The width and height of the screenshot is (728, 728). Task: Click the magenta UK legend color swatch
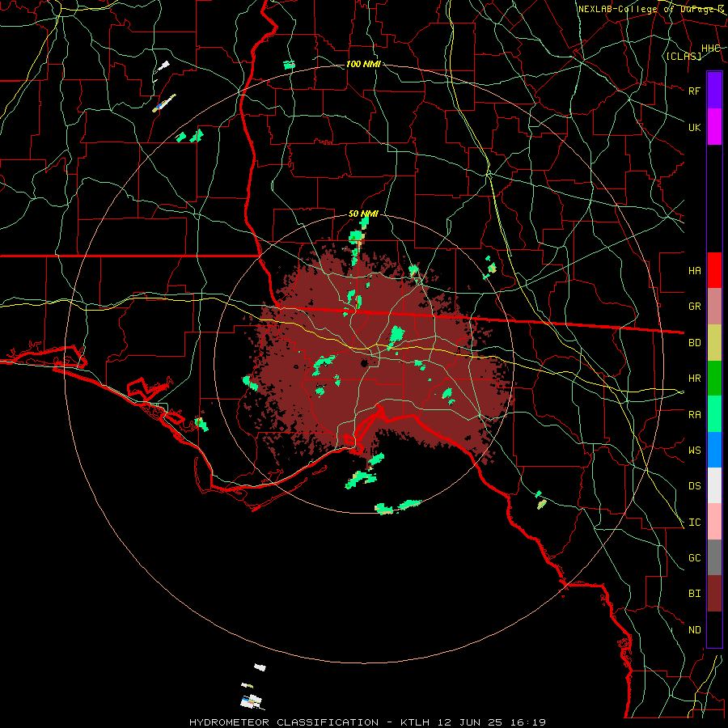click(714, 127)
